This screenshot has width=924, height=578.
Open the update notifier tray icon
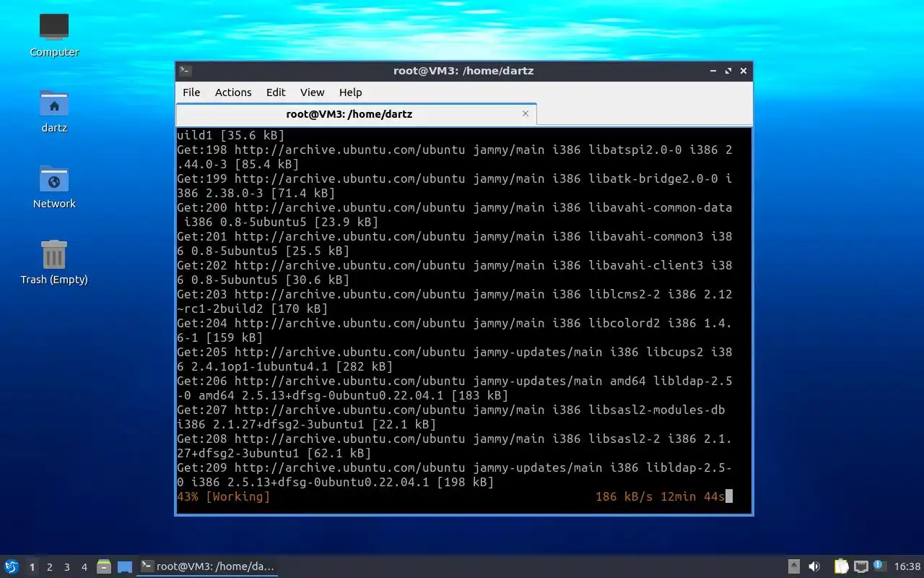[x=879, y=566]
